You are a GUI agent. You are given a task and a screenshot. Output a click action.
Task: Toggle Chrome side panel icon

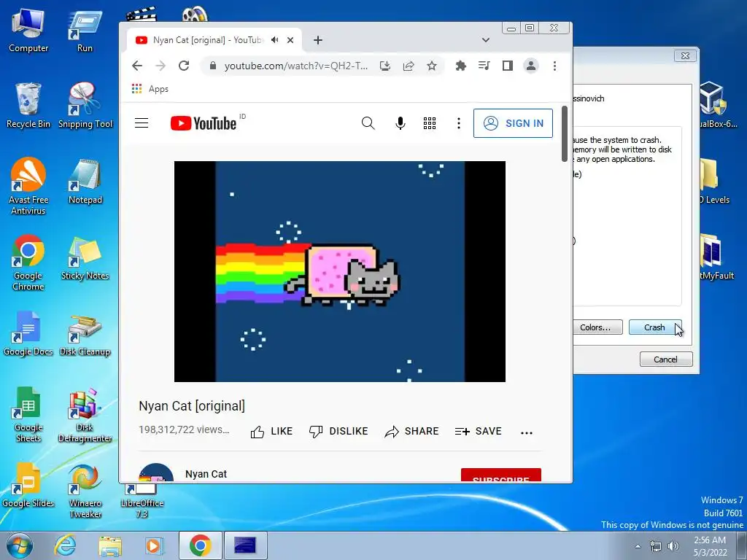(x=508, y=66)
